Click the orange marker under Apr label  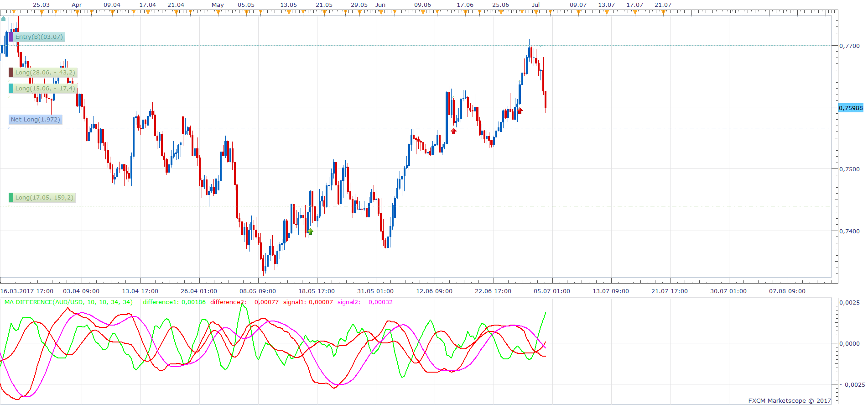[x=77, y=13]
